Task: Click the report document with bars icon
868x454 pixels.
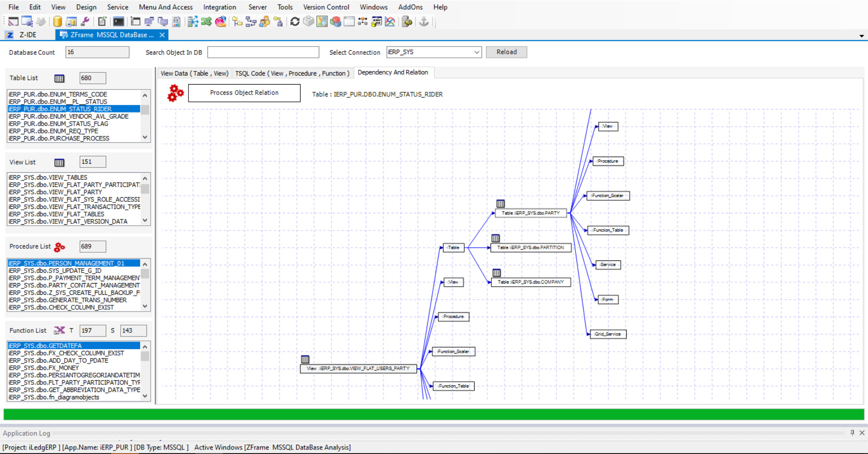Action: 176,21
